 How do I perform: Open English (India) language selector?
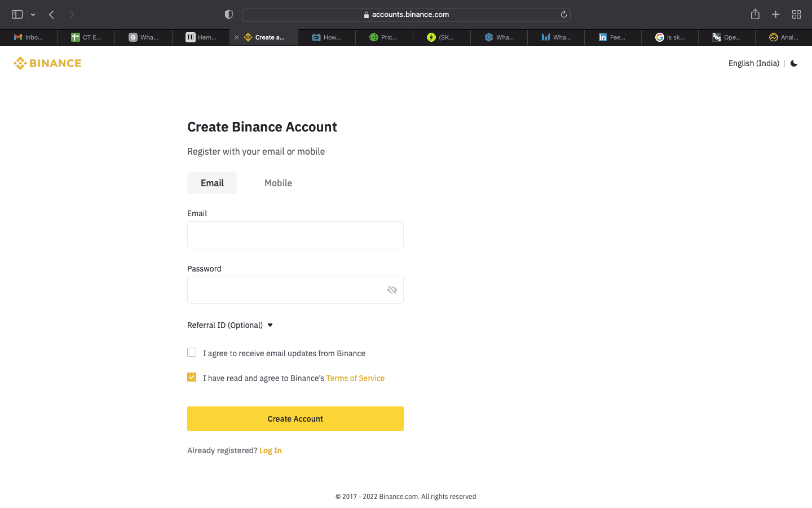(753, 63)
